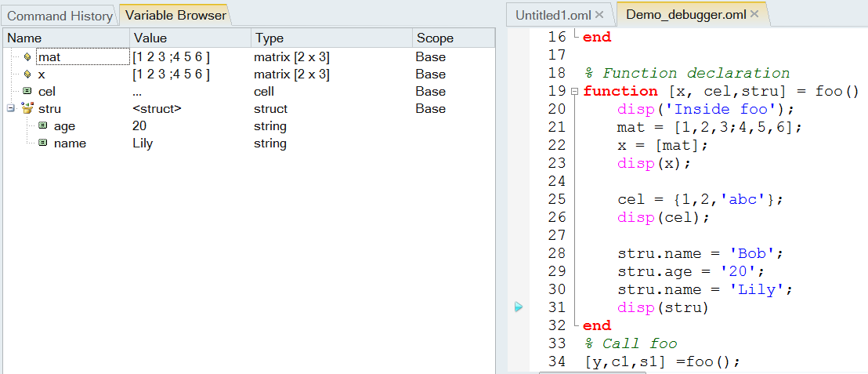Image resolution: width=868 pixels, height=374 pixels.
Task: Close the Demo_debugger.oml tab
Action: coord(754,14)
